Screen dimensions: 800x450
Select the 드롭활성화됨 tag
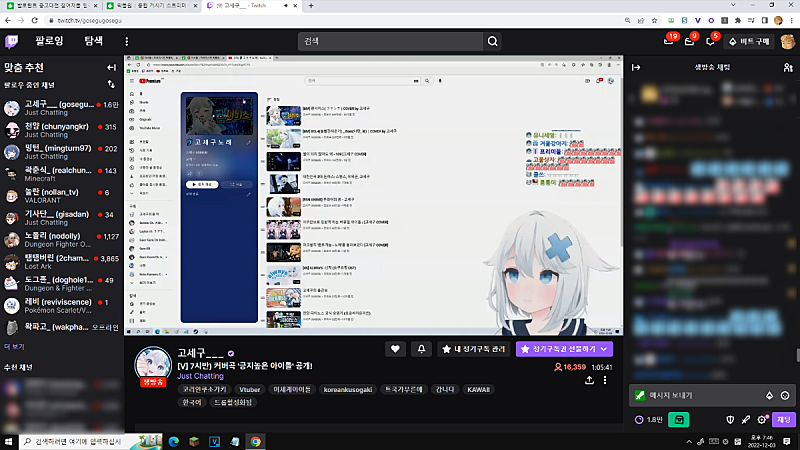pyautogui.click(x=233, y=402)
